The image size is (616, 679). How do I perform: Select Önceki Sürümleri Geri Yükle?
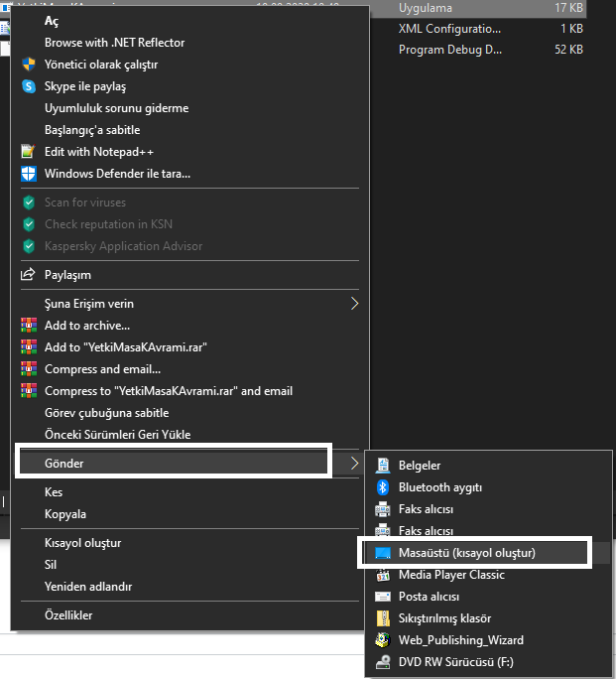pos(118,435)
